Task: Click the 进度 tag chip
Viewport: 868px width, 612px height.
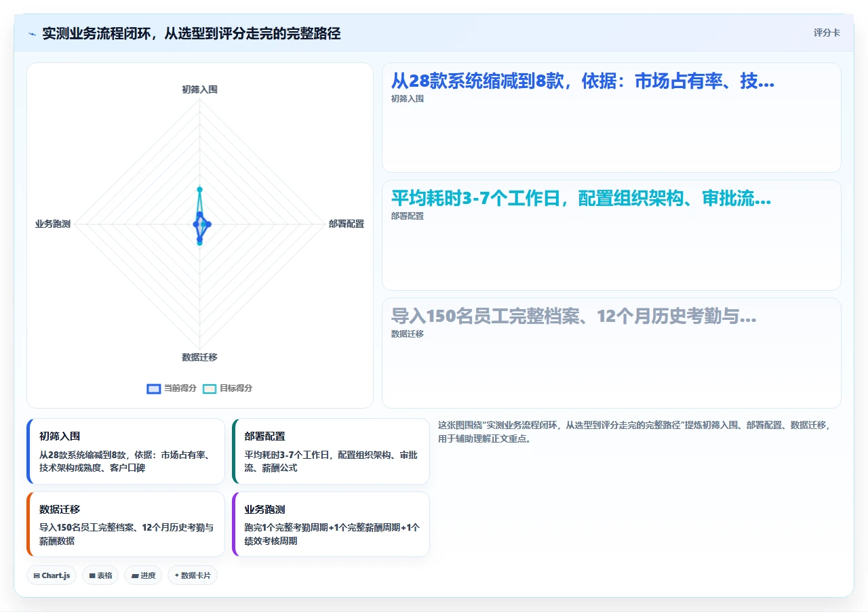Action: pyautogui.click(x=143, y=575)
